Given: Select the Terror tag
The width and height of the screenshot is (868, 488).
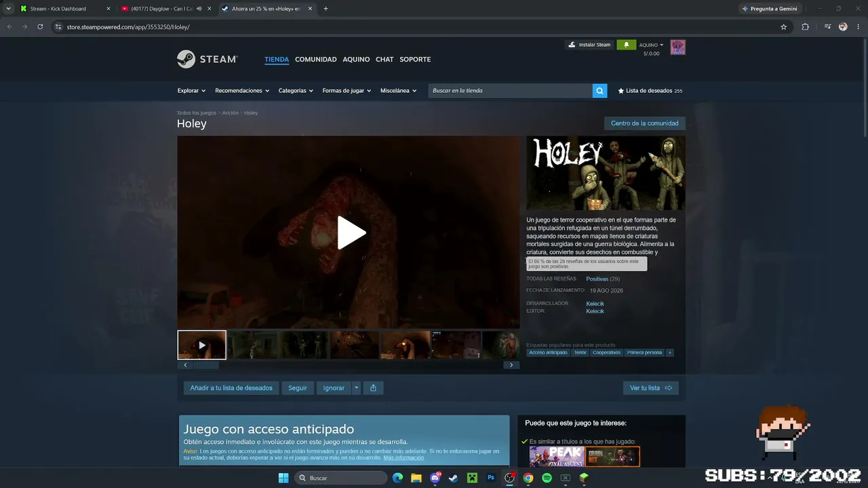Looking at the screenshot, I should point(580,352).
